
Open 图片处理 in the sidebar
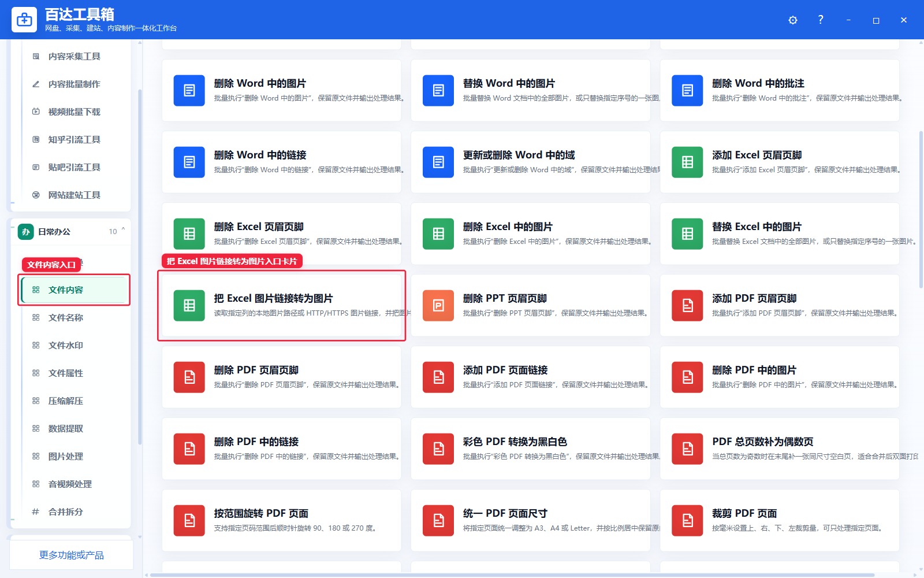pos(74,457)
